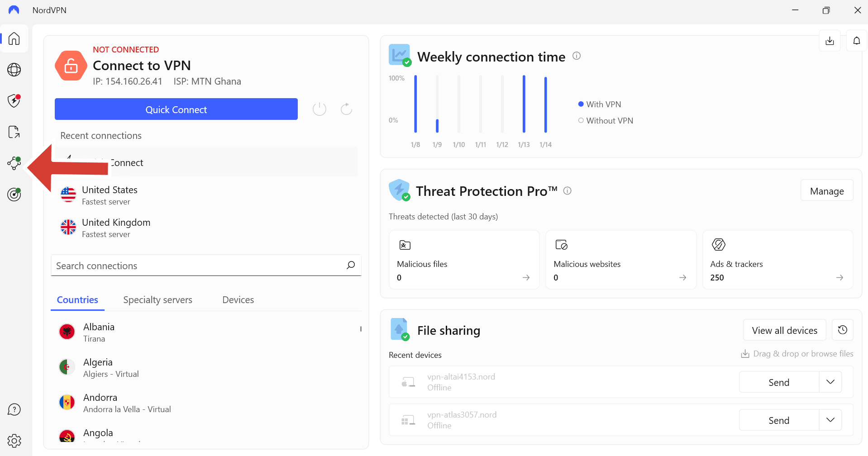
Task: Click the Weekly connection chart icon
Action: [400, 55]
